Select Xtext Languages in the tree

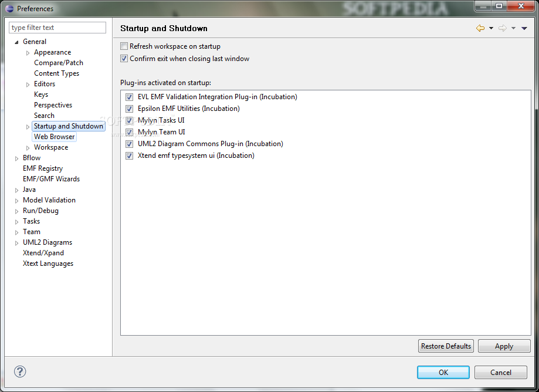[48, 263]
